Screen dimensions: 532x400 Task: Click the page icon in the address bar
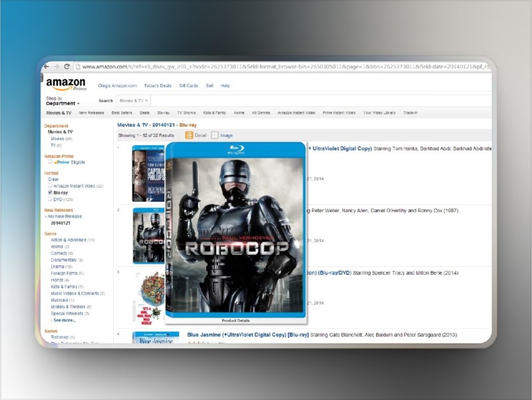coord(78,67)
